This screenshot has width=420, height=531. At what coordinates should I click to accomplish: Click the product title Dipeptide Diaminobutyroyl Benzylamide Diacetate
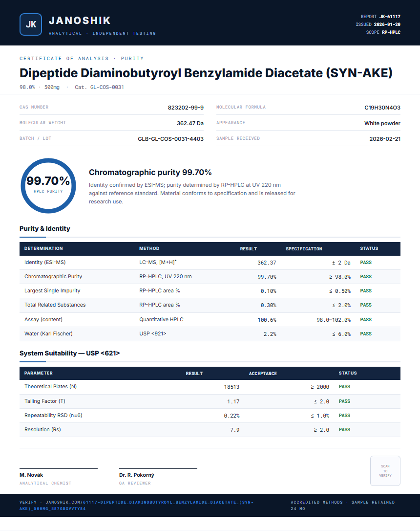206,73
